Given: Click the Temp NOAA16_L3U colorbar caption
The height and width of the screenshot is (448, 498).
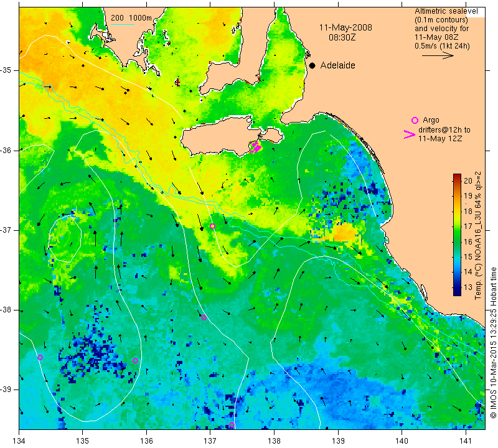Looking at the screenshot, I should [478, 235].
